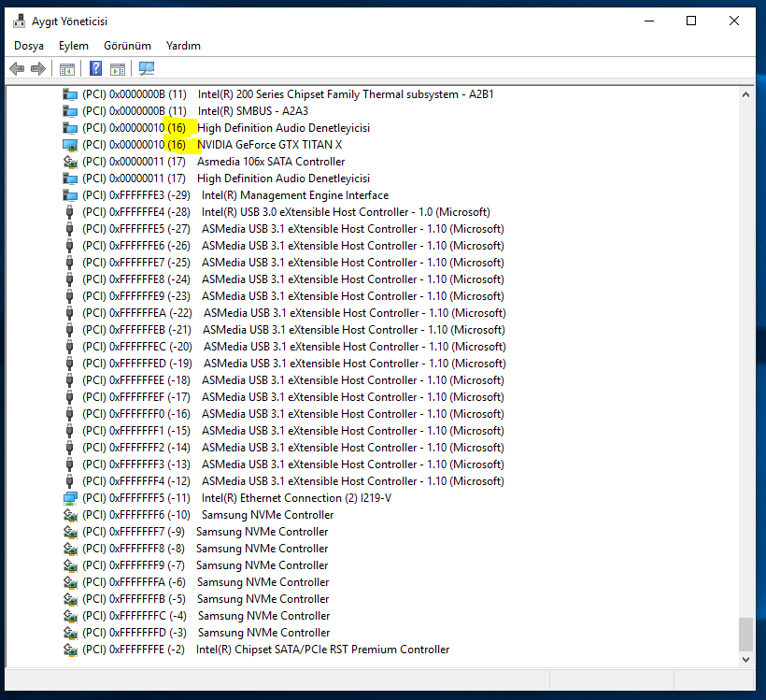766x700 pixels.
Task: Click icon of Samsung NVMe Controller (-7) row
Action: 70,565
